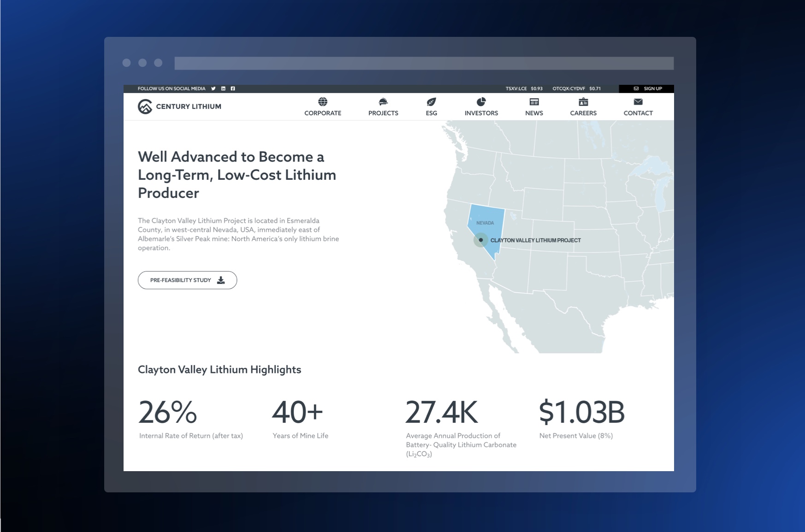Click the briefcase icon above Careers

coord(583,101)
